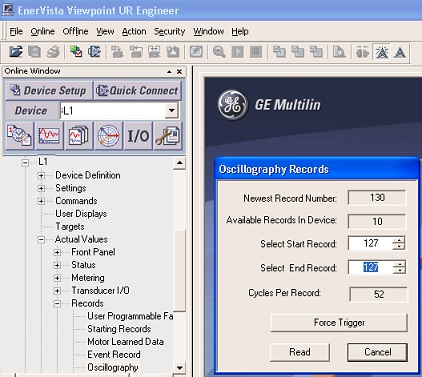This screenshot has height=377, width=422.
Task: Click the tree scrollbar up arrow
Action: (x=179, y=163)
